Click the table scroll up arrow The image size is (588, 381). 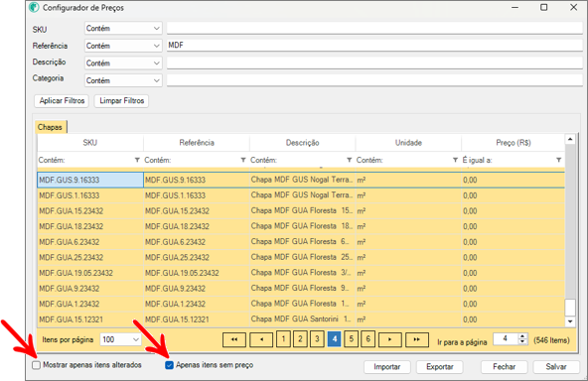(570, 139)
